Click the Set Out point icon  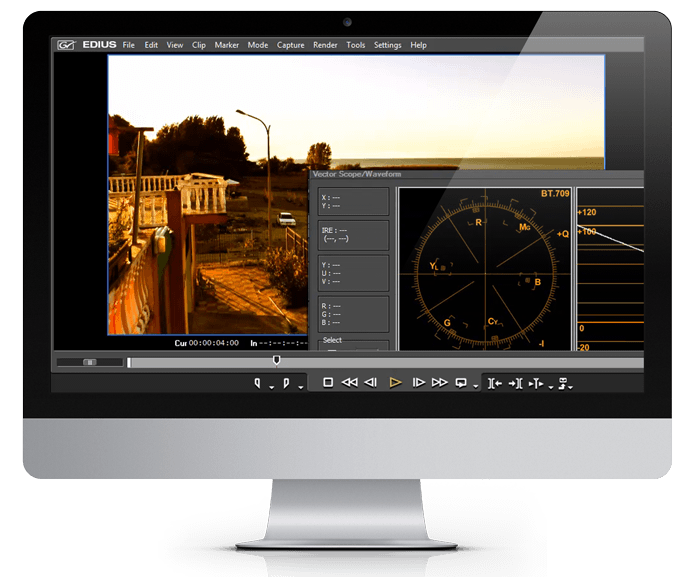click(x=287, y=383)
